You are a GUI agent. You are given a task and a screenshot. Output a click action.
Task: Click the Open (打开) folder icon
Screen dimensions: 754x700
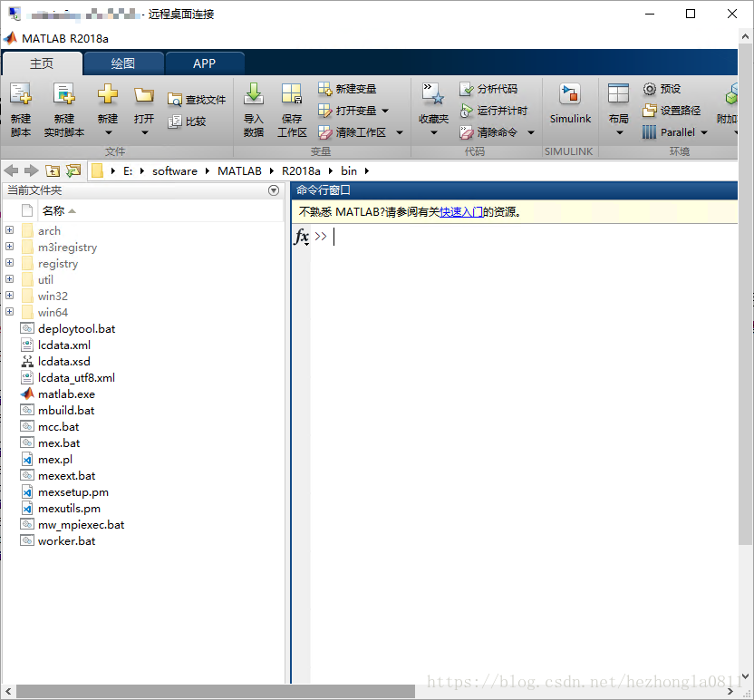click(x=144, y=95)
